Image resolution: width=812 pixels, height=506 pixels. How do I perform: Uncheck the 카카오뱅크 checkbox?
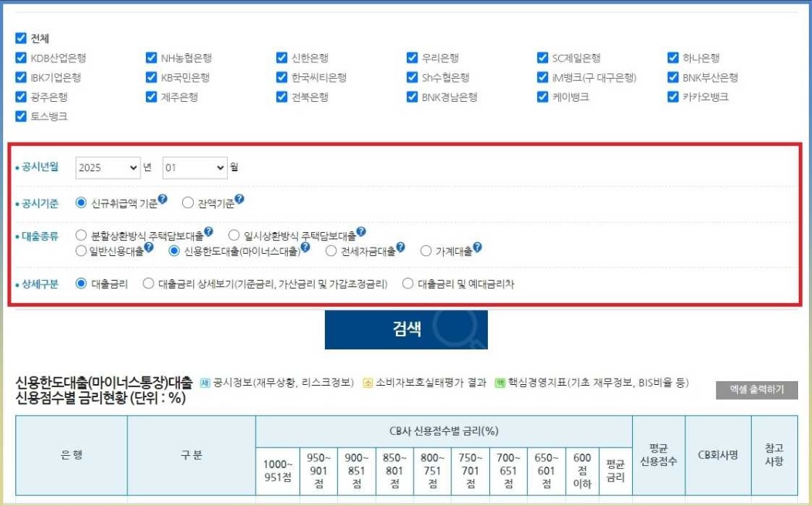[672, 96]
